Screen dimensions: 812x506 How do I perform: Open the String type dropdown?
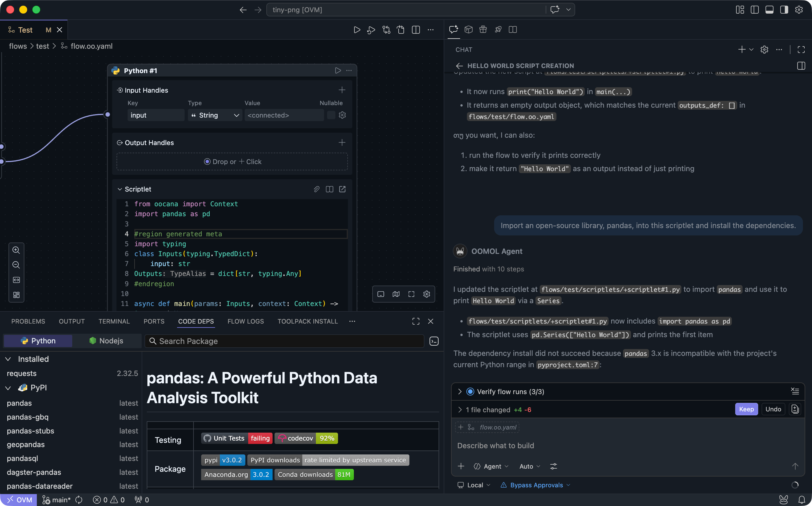pyautogui.click(x=215, y=115)
